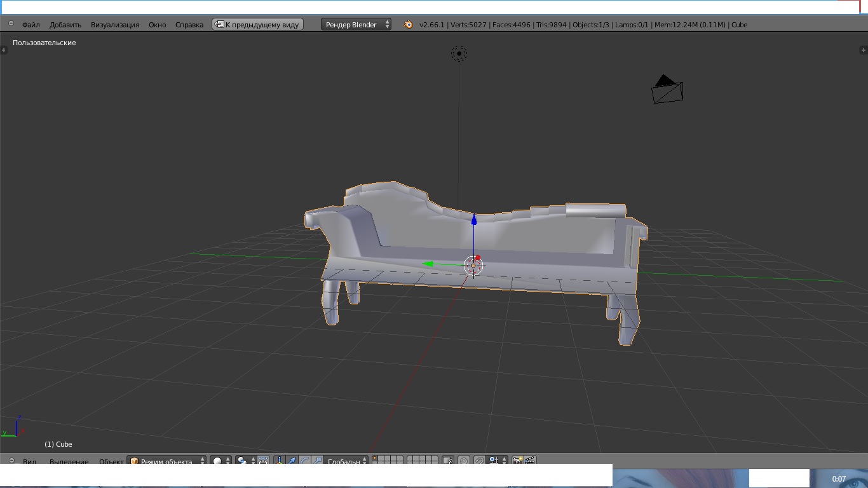The image size is (868, 488).
Task: Select the camera object in the viewport
Action: pos(667,90)
